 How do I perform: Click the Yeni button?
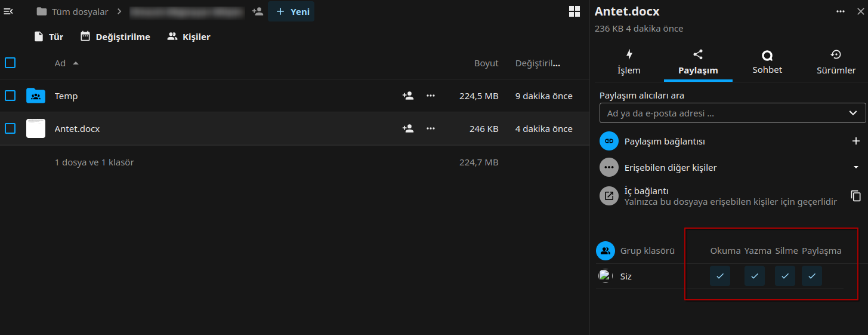[x=291, y=11]
